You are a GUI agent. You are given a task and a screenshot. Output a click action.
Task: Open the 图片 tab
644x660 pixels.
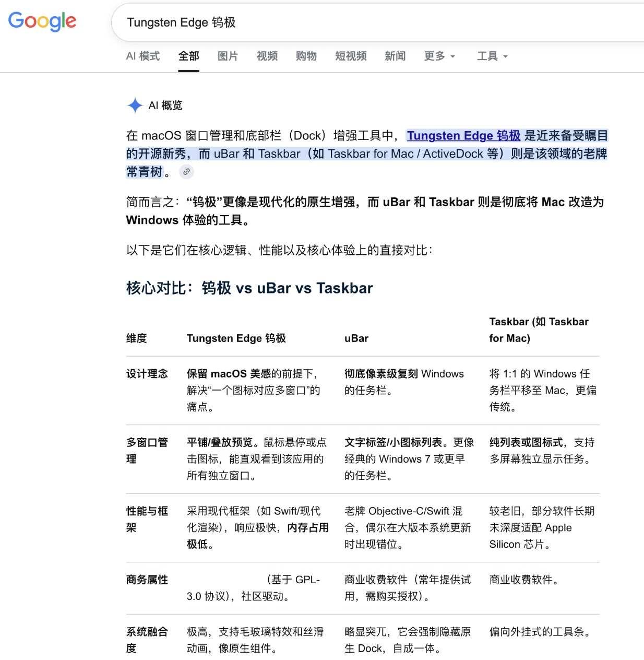228,56
